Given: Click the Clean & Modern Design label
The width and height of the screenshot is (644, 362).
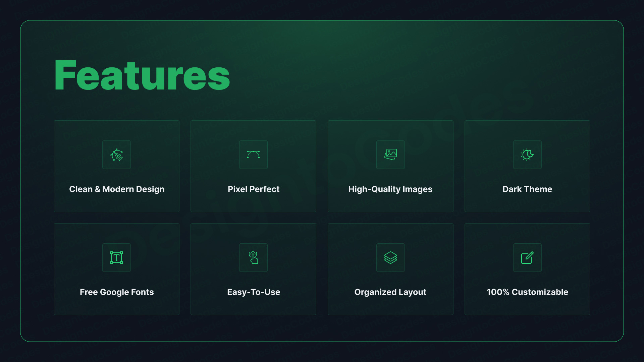Looking at the screenshot, I should coord(116,189).
